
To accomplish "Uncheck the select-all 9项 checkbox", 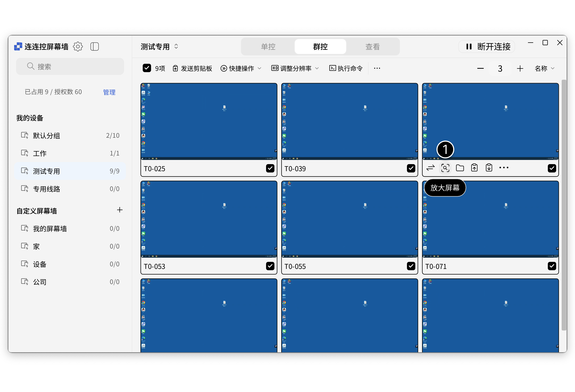I will coord(147,68).
